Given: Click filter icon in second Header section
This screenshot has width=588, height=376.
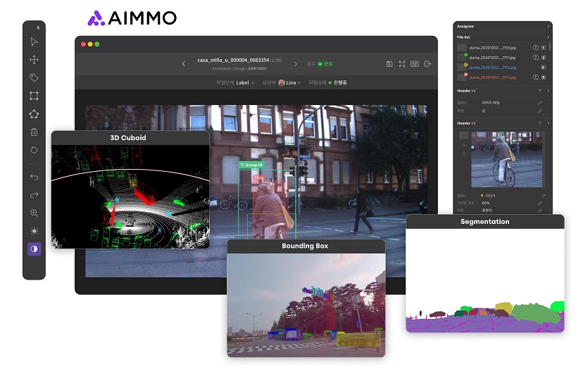Looking at the screenshot, I should (540, 123).
